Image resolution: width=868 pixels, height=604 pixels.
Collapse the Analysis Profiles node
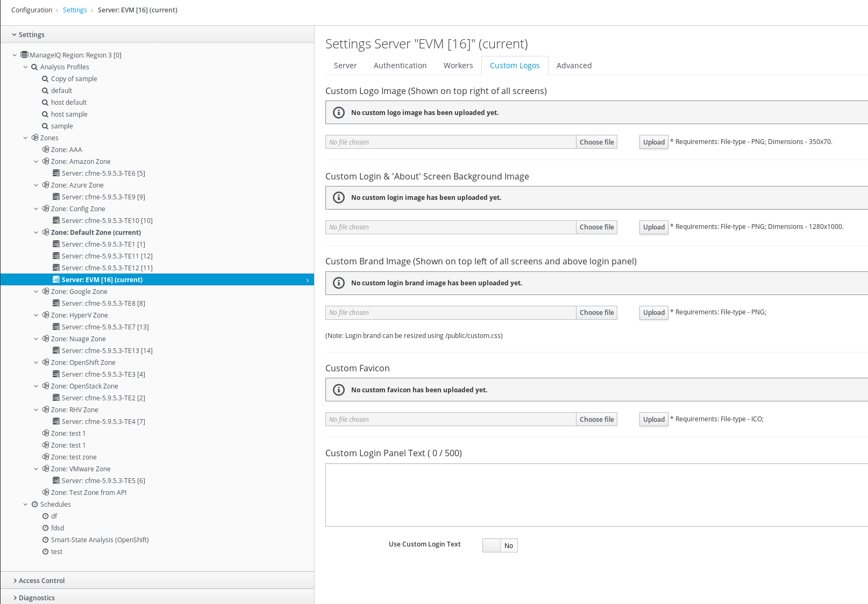click(25, 67)
